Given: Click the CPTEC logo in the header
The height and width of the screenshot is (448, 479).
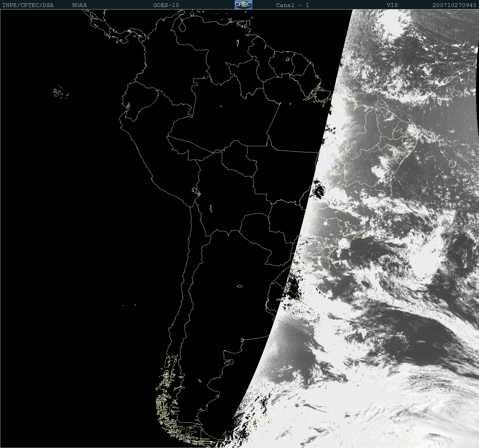Looking at the screenshot, I should (243, 5).
